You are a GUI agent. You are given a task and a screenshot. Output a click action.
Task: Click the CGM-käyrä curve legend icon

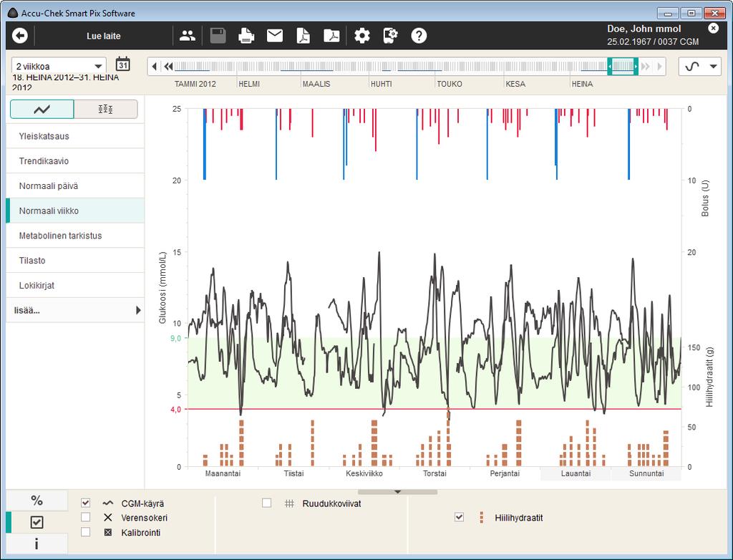108,503
